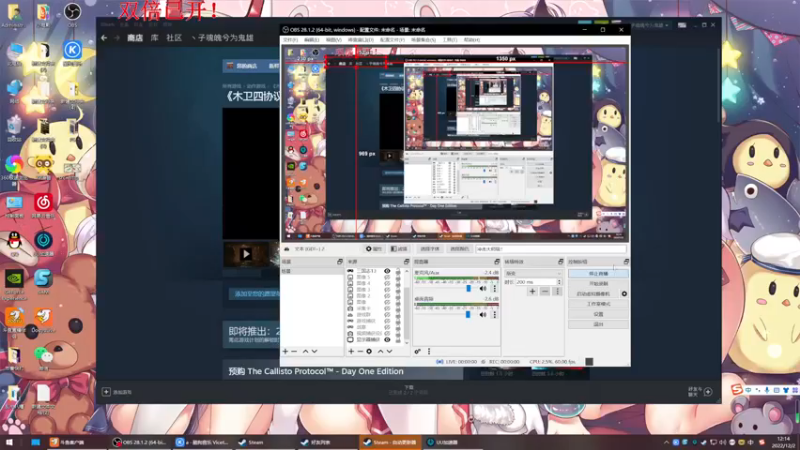Click Start Virtual Camera button
The height and width of the screenshot is (450, 800).
point(593,294)
